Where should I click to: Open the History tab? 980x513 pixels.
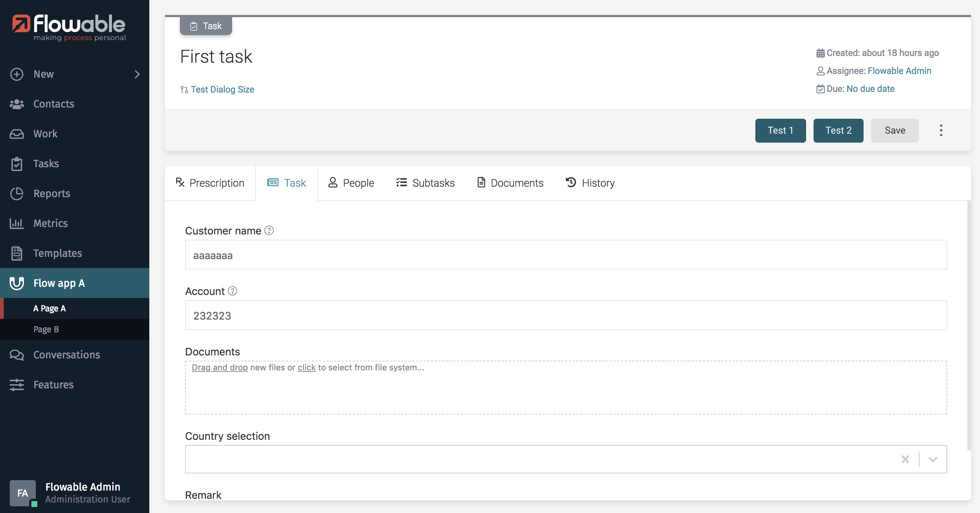click(590, 183)
